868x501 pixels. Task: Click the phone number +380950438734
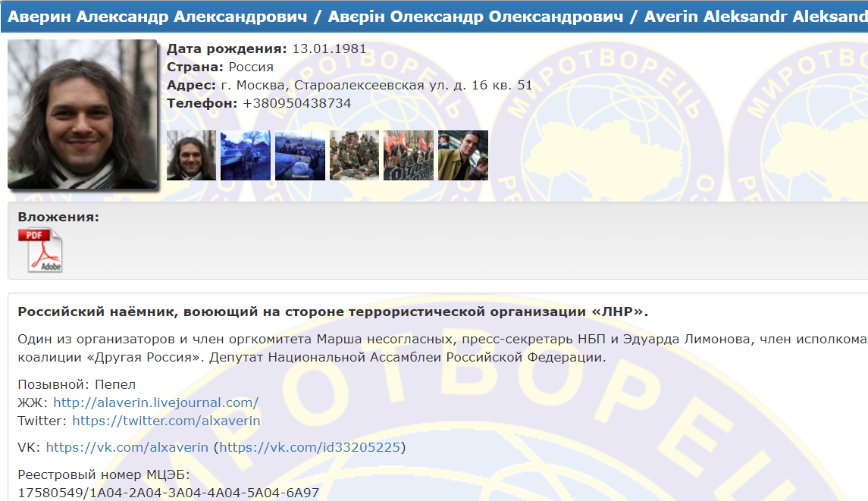tap(296, 104)
